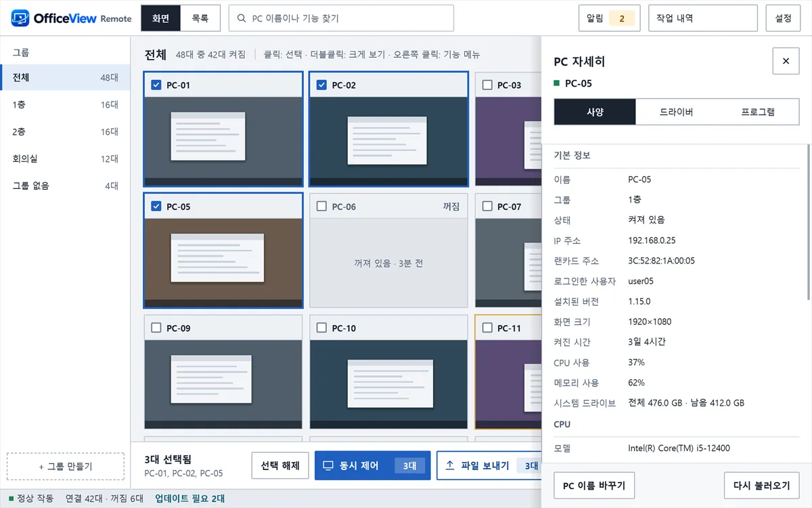The width and height of the screenshot is (812, 508).
Task: Uncheck the PC-02 checkbox
Action: (321, 85)
